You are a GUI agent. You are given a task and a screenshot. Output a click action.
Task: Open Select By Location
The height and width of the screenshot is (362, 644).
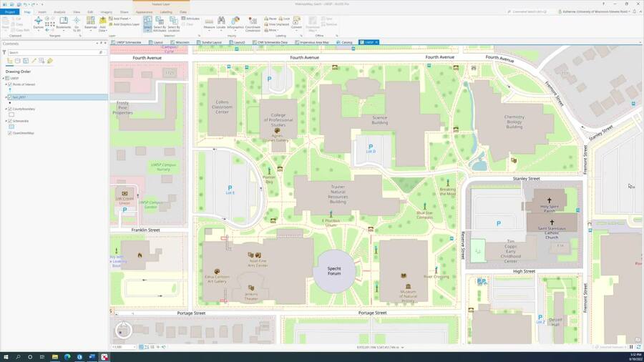(x=174, y=23)
